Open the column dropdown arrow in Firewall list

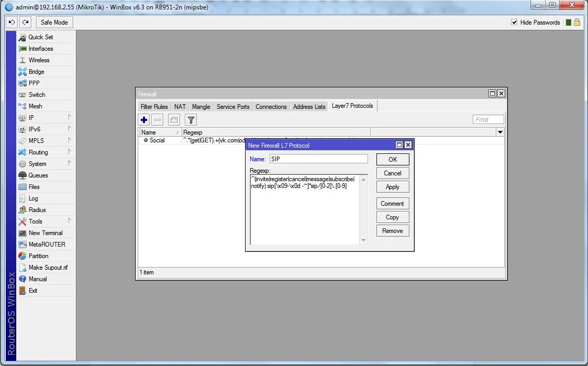(500, 132)
